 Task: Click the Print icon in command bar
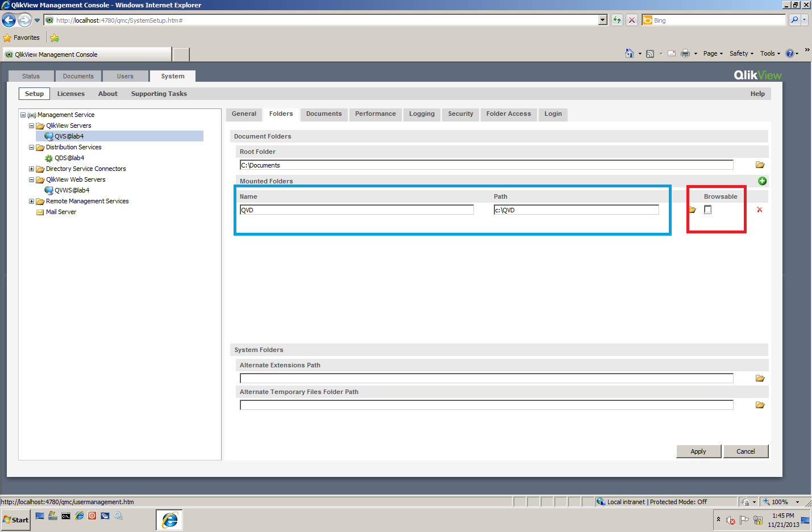coord(685,53)
